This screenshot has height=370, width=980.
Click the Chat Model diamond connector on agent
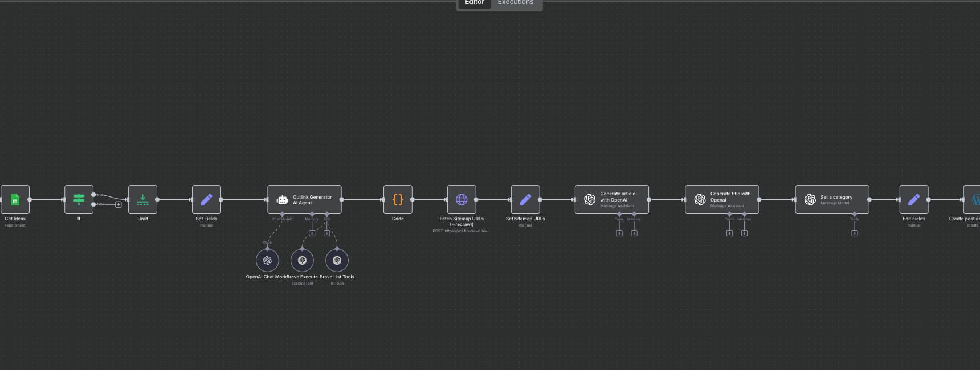tap(282, 214)
